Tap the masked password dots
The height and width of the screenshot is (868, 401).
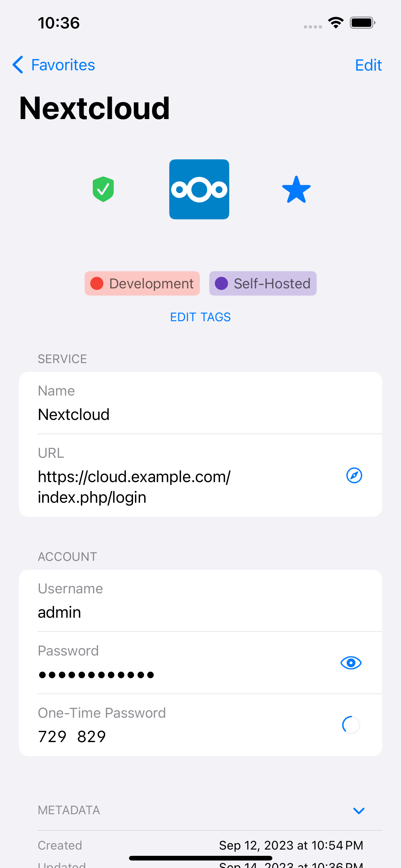point(96,675)
